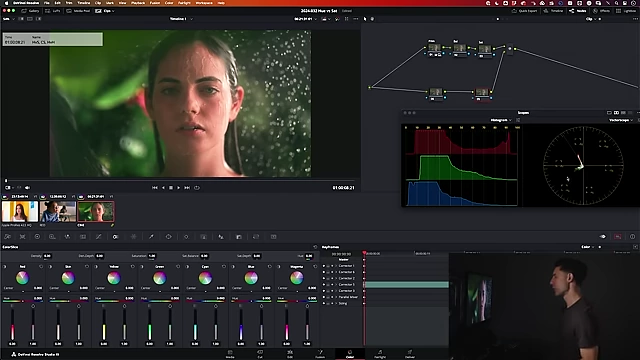The height and width of the screenshot is (360, 640).
Task: Toggle lock on Corrector 1 keyframe track
Action: pos(328,266)
